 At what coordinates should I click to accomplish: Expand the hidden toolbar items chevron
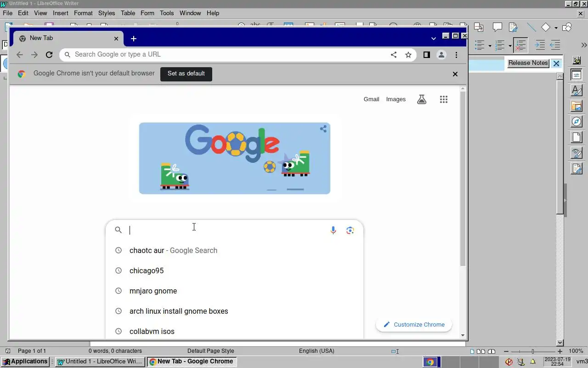[584, 45]
